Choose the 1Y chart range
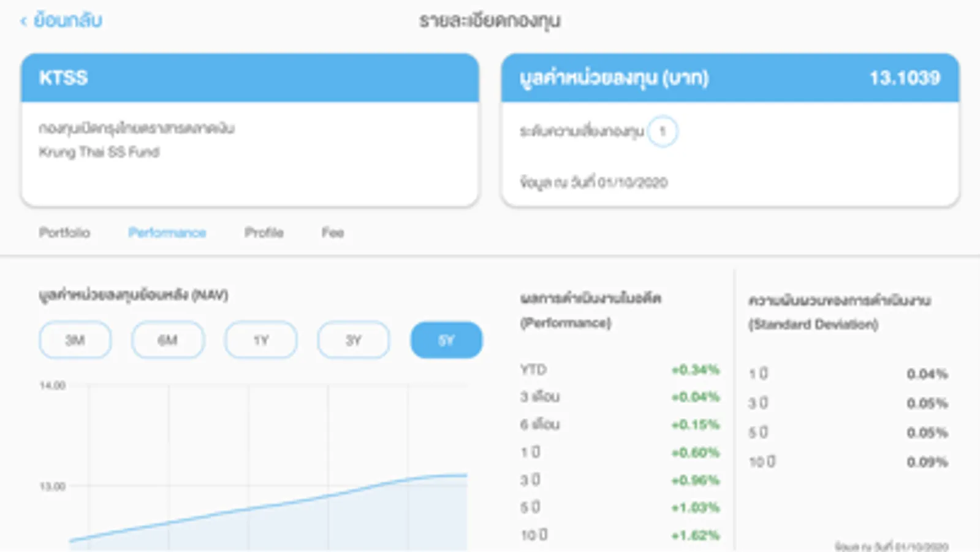 click(261, 340)
